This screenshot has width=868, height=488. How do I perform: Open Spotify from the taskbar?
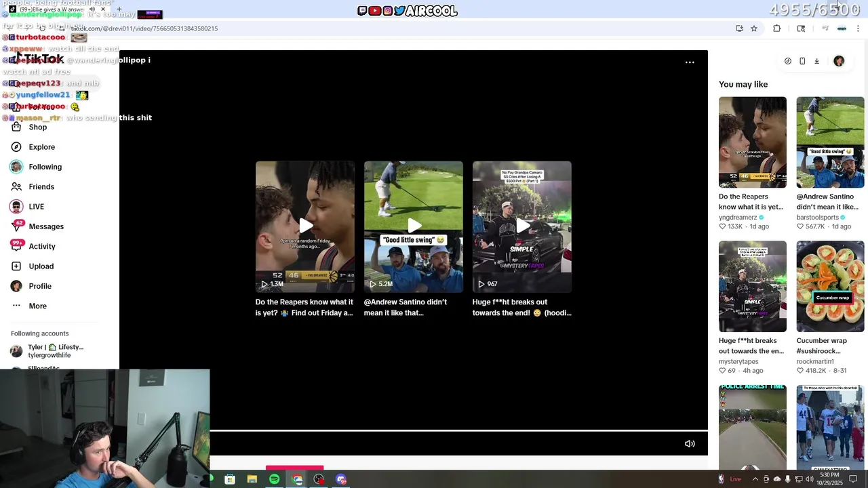pos(274,479)
